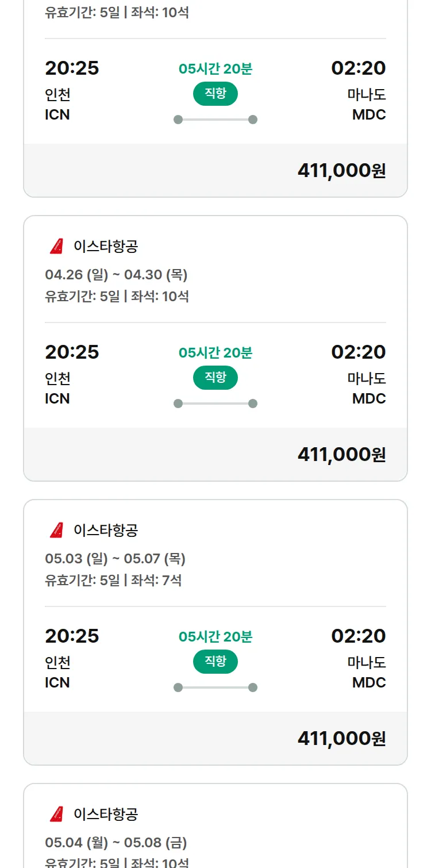
Task: Open 이스타항공 name on 04.26 flight card
Action: click(x=106, y=247)
